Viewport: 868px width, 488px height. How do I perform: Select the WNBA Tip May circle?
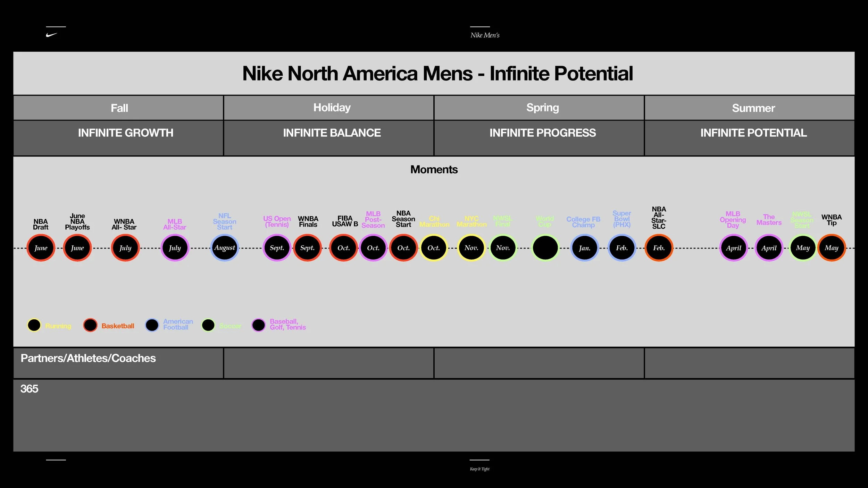click(x=832, y=248)
